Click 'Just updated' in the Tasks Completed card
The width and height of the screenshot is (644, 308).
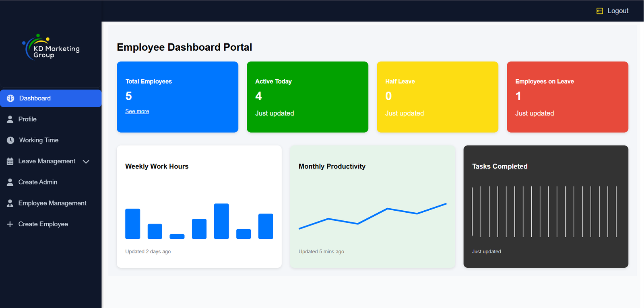(x=487, y=252)
